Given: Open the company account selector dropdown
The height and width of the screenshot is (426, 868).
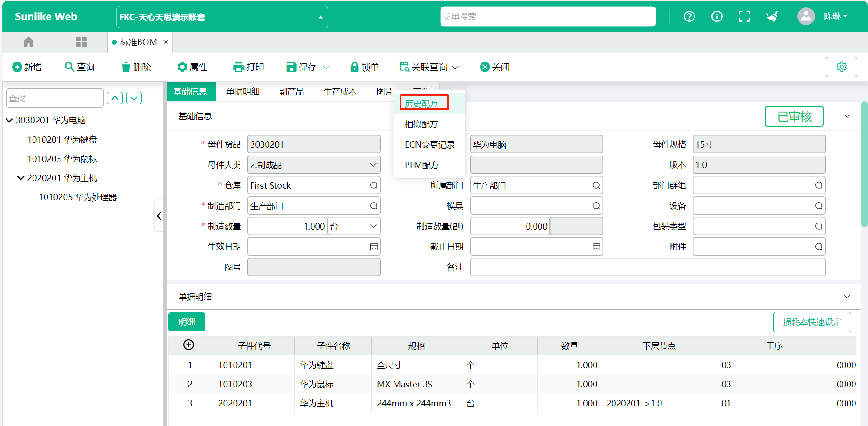Looking at the screenshot, I should tap(222, 17).
